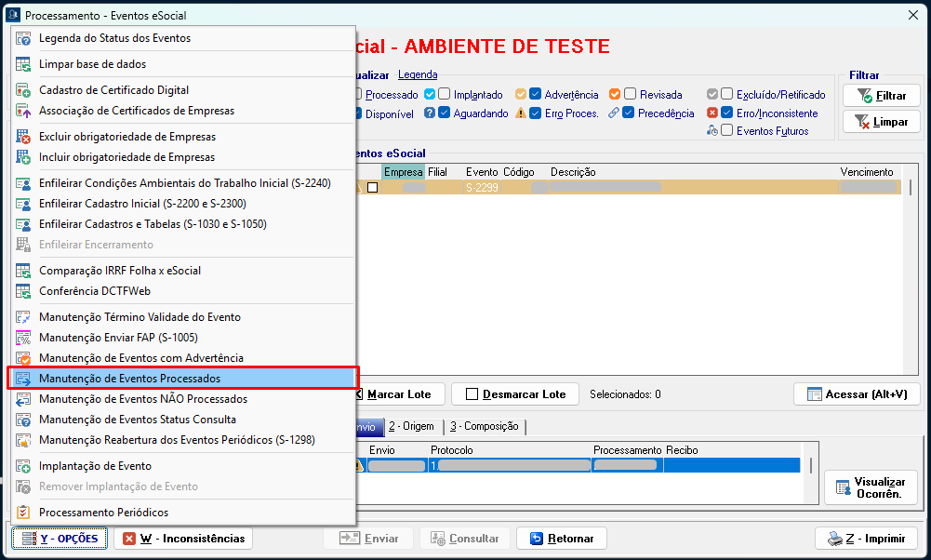
Task: Click the Excluir obrigatoriedade de Empresas icon
Action: point(23,137)
